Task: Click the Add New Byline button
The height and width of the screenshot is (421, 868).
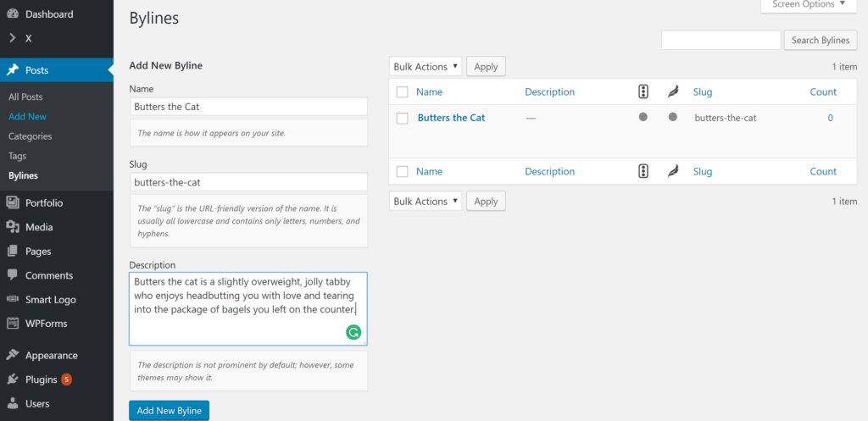Action: [x=169, y=411]
